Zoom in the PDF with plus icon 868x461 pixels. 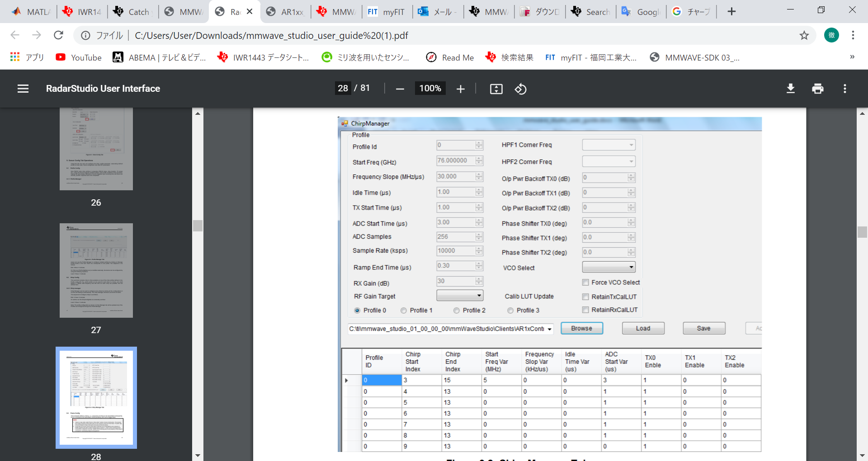(460, 89)
